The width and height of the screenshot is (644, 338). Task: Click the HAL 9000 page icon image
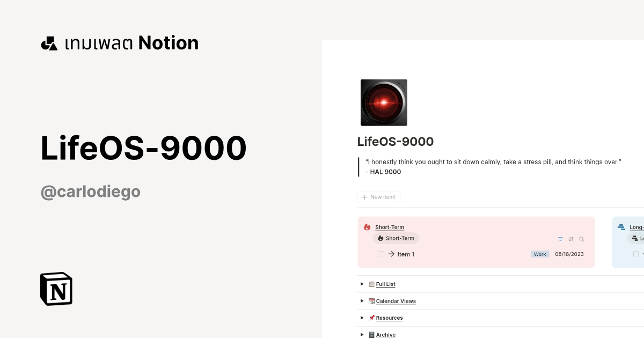(384, 102)
